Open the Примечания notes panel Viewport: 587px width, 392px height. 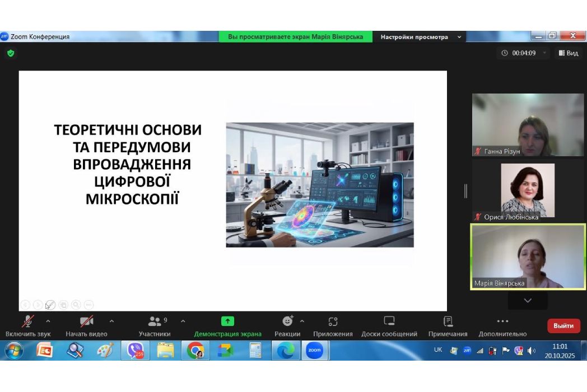pos(448,326)
